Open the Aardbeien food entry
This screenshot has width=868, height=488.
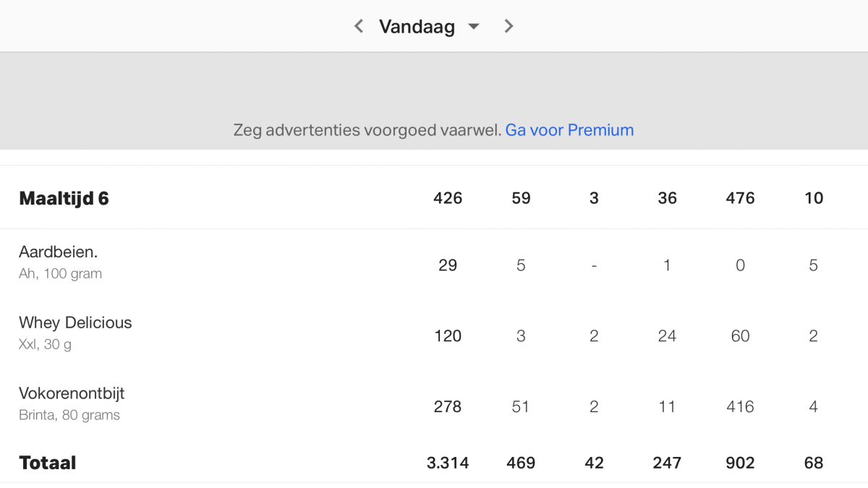[x=58, y=252]
